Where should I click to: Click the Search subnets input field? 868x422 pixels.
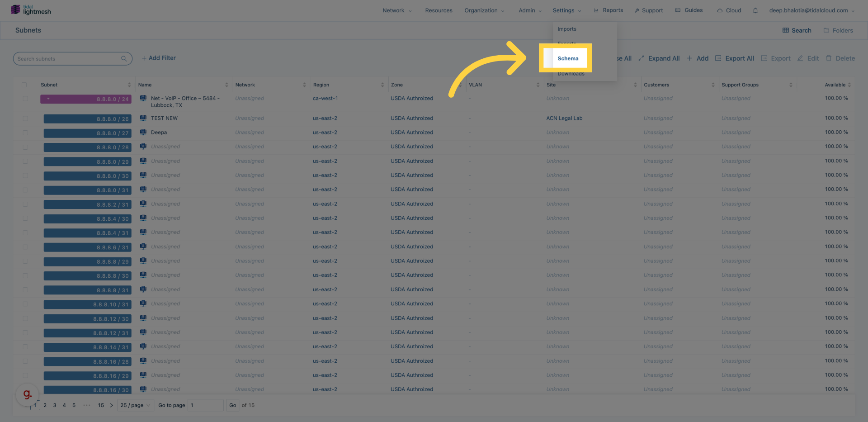click(68, 59)
